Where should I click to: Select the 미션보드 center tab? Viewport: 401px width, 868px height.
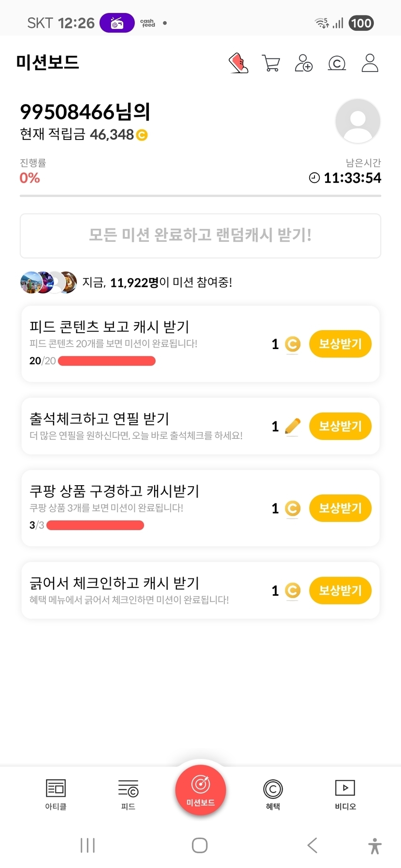tap(200, 790)
